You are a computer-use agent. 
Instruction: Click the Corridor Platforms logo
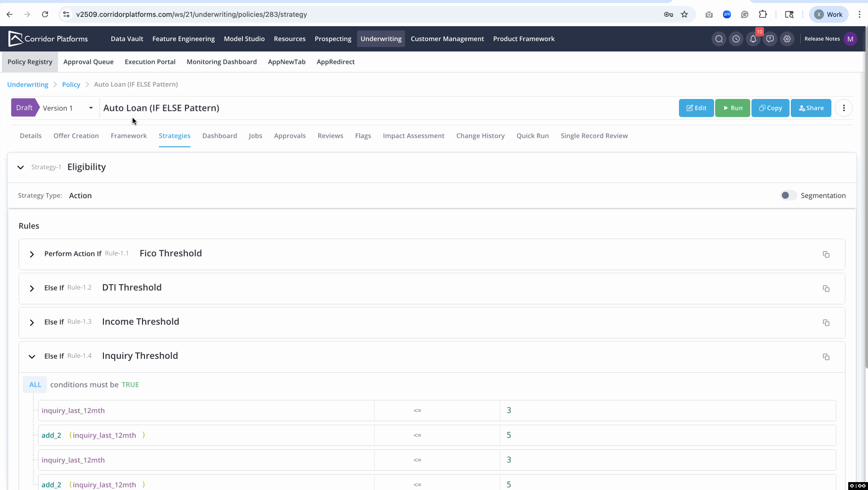point(48,39)
